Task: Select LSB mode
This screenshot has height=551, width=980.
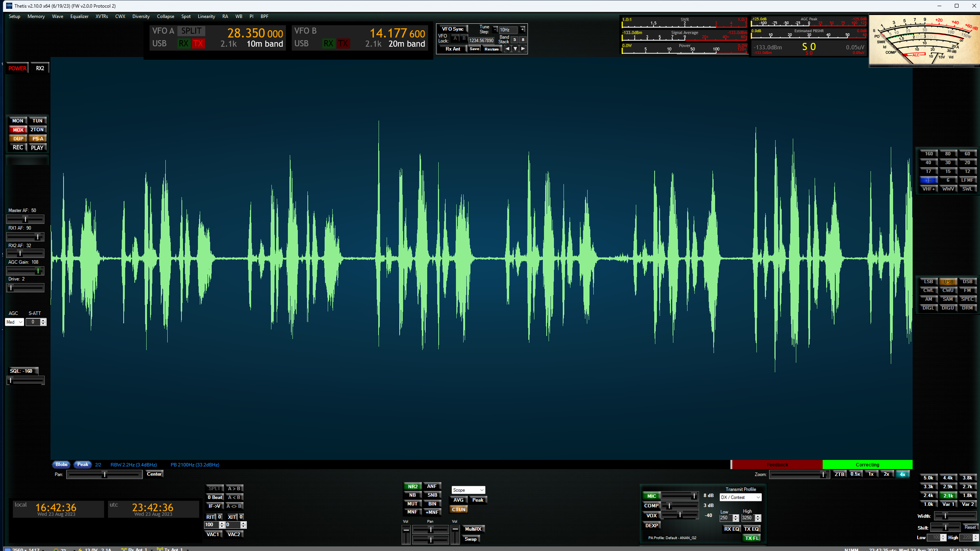Action: [928, 282]
